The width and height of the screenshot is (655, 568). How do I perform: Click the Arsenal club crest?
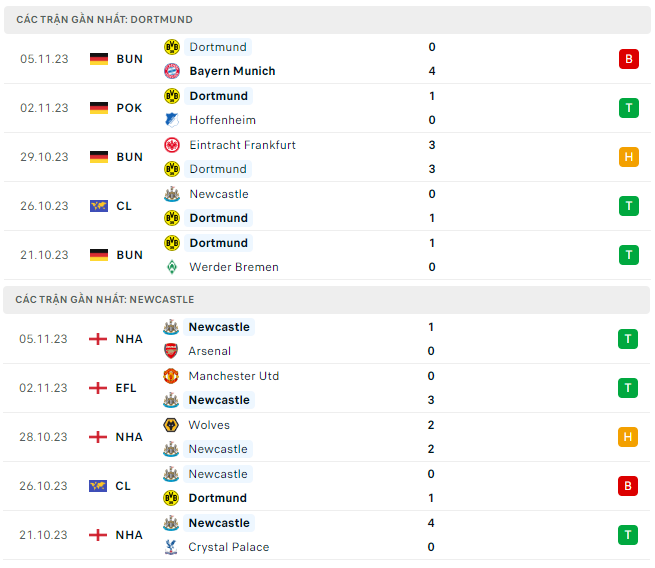(x=171, y=351)
